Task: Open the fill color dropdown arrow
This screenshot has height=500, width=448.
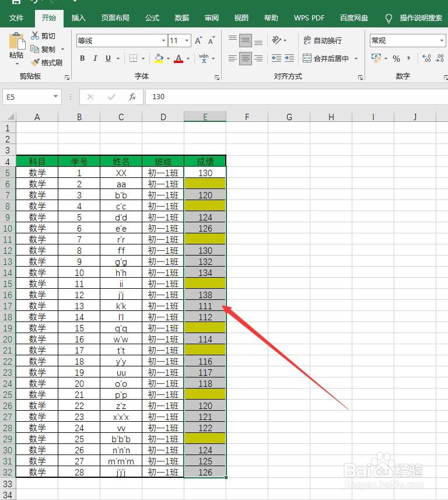Action: (x=168, y=59)
